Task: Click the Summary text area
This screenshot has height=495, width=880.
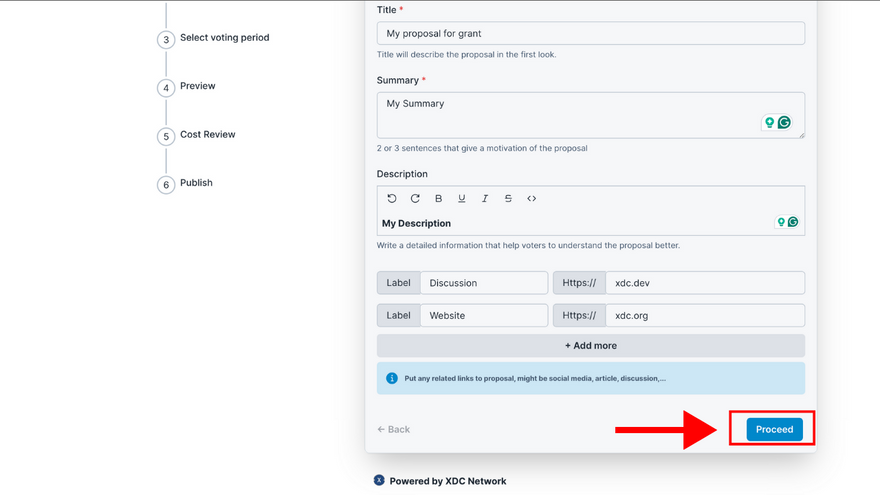Action: (x=570, y=115)
